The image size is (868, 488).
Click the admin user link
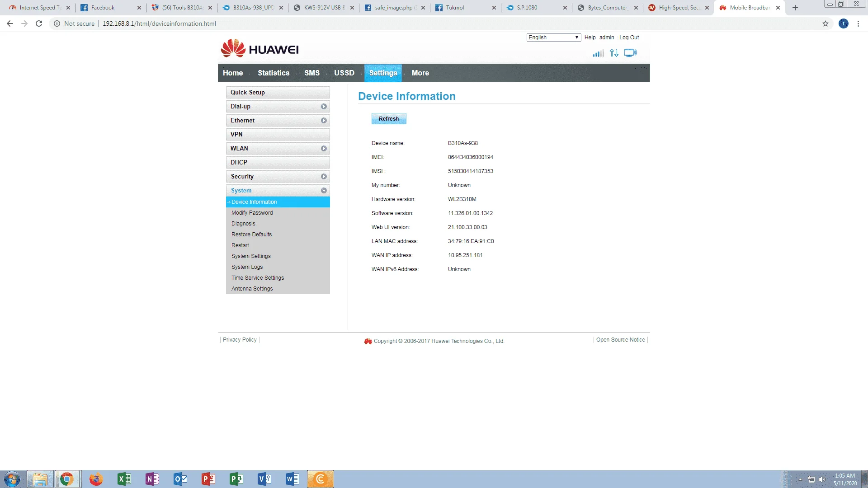[x=607, y=38]
